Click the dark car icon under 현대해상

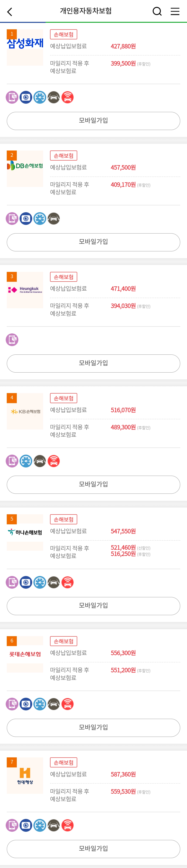[x=54, y=825]
